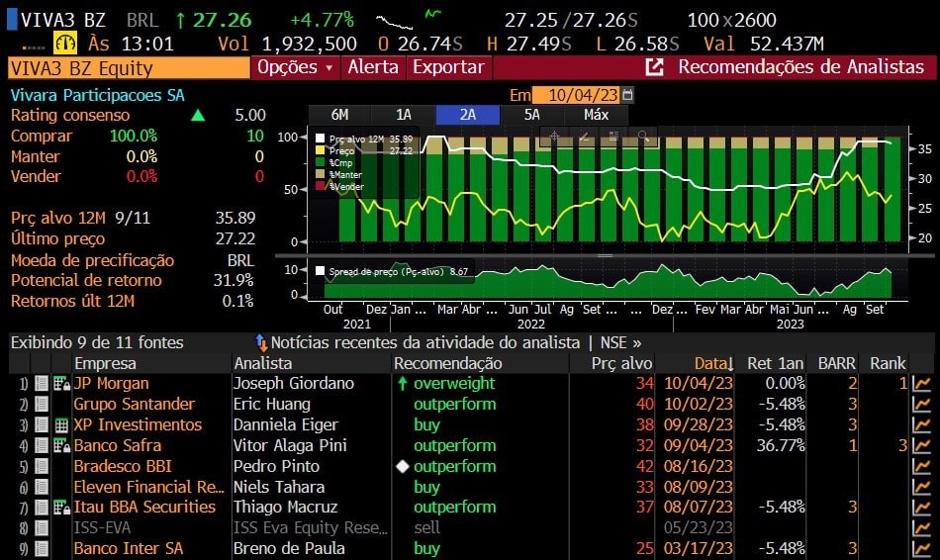The width and height of the screenshot is (940, 560).
Task: Toggle the Prç alvo 12M legend series
Action: click(x=321, y=140)
